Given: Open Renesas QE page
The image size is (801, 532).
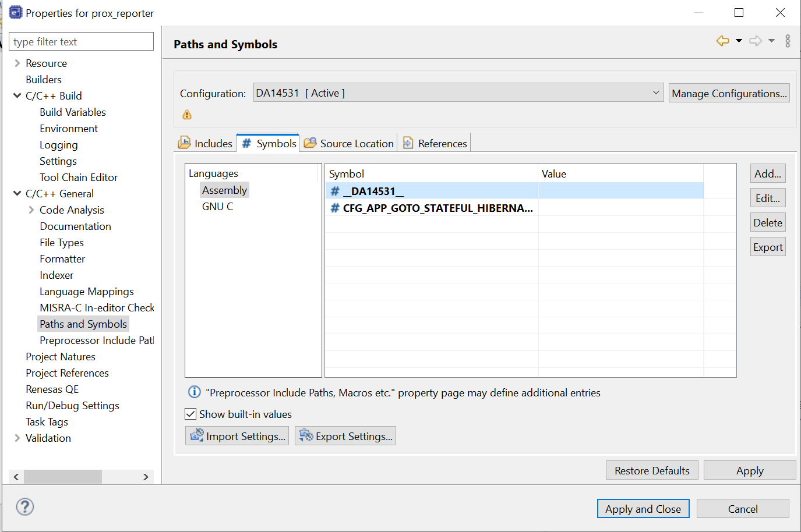Looking at the screenshot, I should [x=52, y=389].
